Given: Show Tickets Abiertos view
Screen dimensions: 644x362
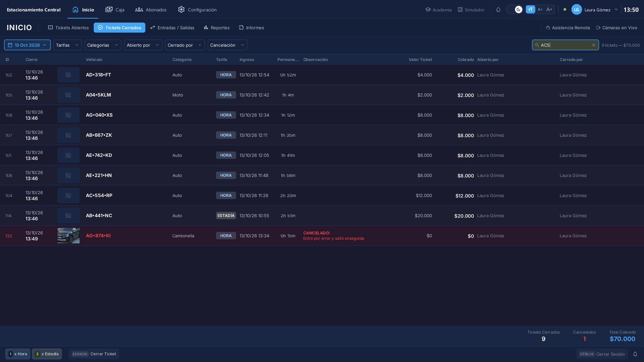Looking at the screenshot, I should tap(68, 28).
